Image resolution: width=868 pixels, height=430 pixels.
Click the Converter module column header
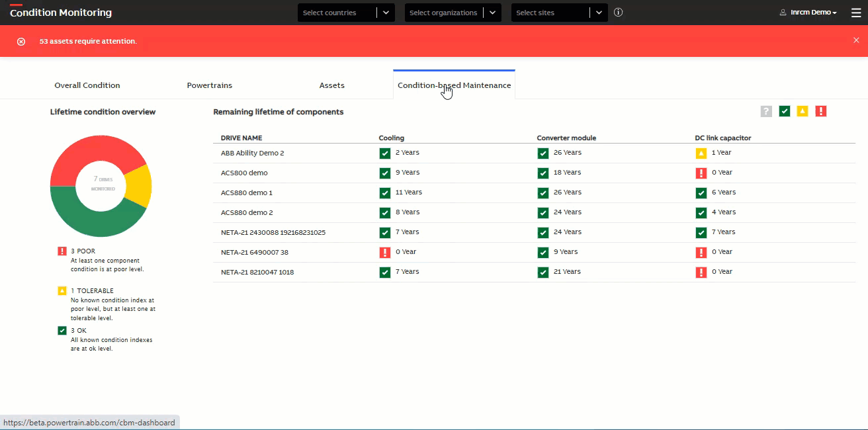pos(566,138)
